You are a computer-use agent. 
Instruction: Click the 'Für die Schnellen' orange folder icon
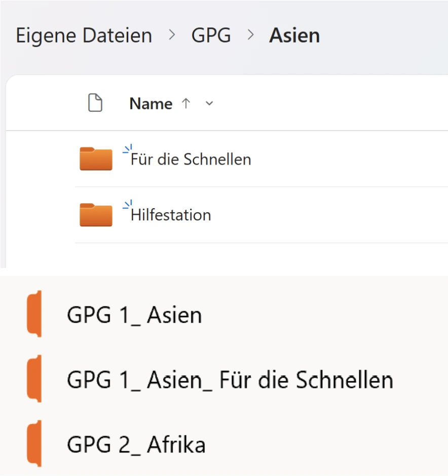coord(96,158)
